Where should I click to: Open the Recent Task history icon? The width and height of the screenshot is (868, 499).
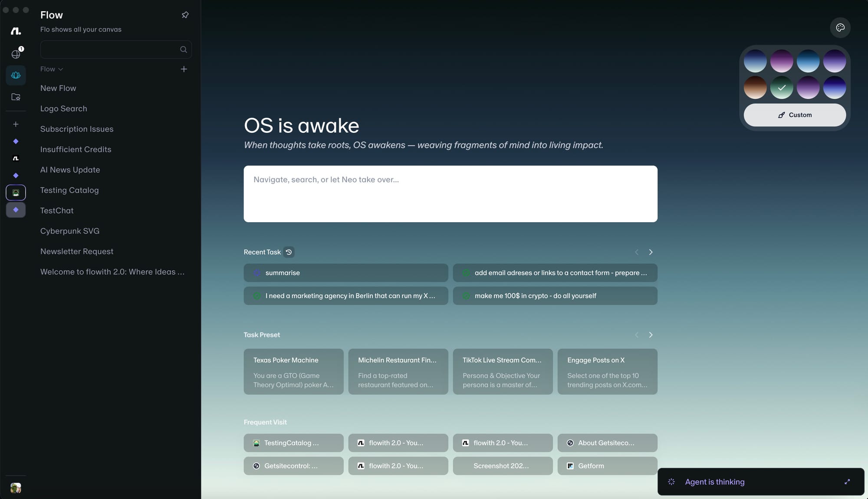pyautogui.click(x=289, y=252)
